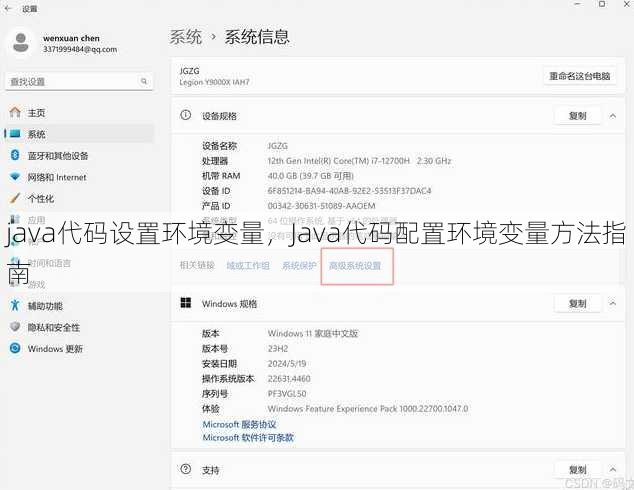Click the 重命名这台电脑 button
Viewport: 634px width, 490px height.
click(x=579, y=76)
